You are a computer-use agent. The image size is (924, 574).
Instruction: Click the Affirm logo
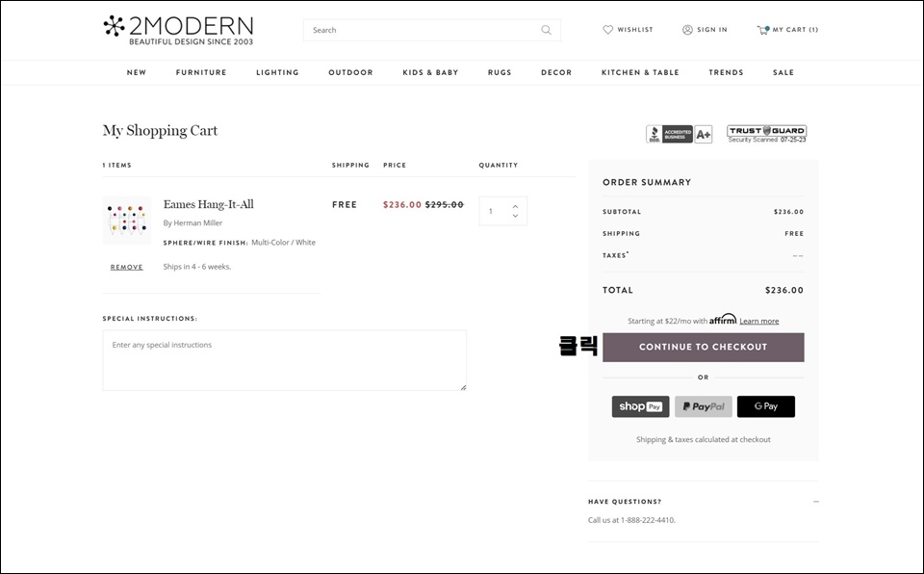(x=723, y=319)
